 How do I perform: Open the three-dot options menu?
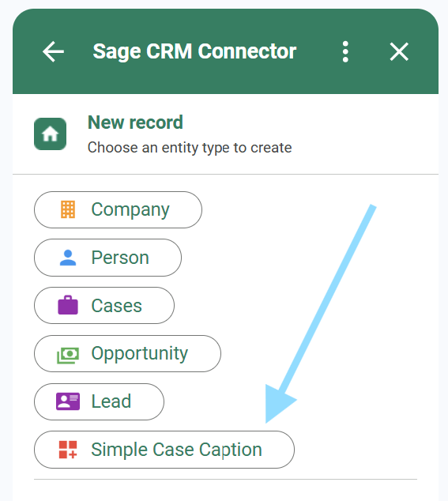345,51
